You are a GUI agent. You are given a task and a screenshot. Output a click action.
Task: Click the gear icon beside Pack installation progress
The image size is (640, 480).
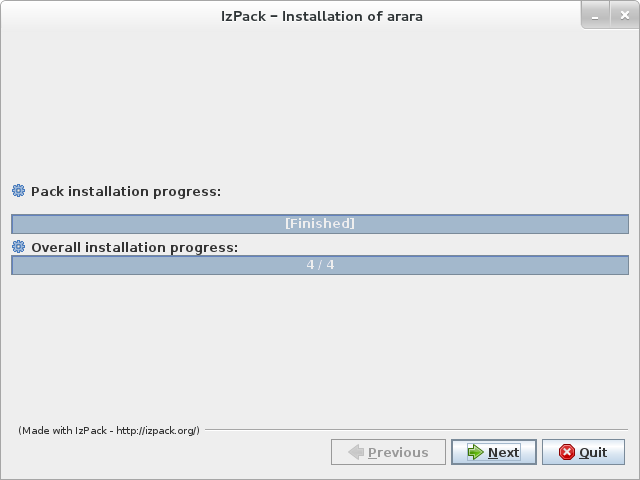tap(18, 191)
